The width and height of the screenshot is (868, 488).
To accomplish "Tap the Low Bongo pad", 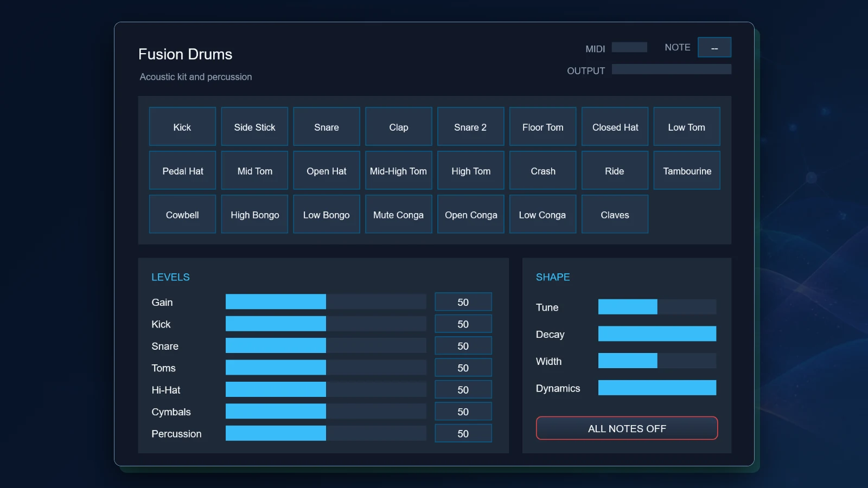I will point(327,214).
